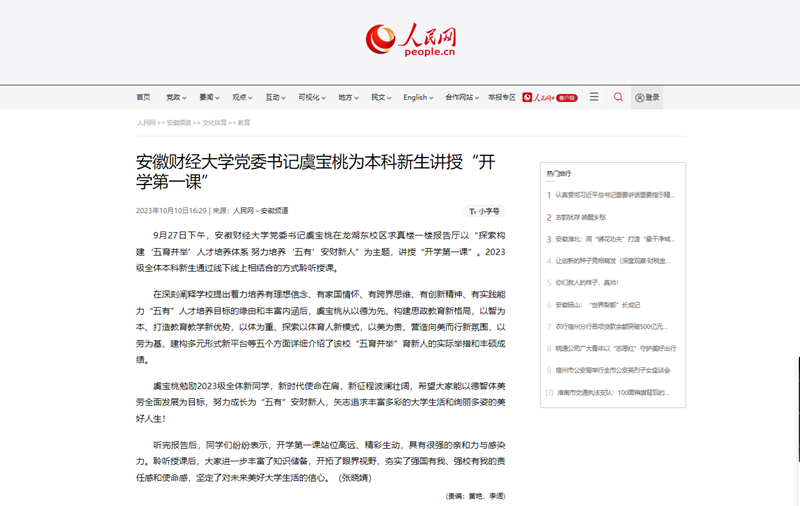Expand the 地方 dropdown menu
Viewport: 800px width, 506px height.
click(347, 97)
